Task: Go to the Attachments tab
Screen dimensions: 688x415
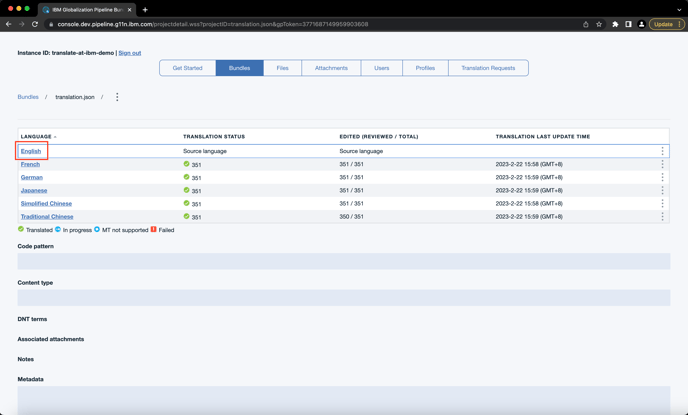Action: coord(331,68)
